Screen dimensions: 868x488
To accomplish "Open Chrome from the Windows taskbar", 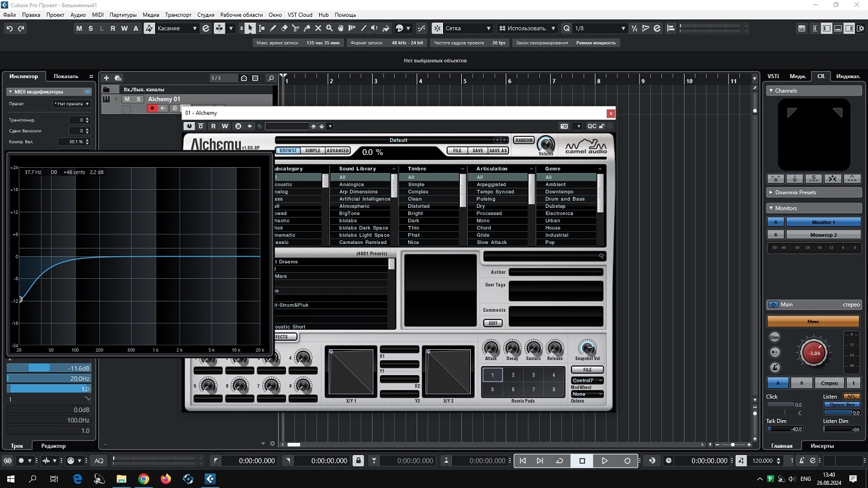I will tap(143, 479).
